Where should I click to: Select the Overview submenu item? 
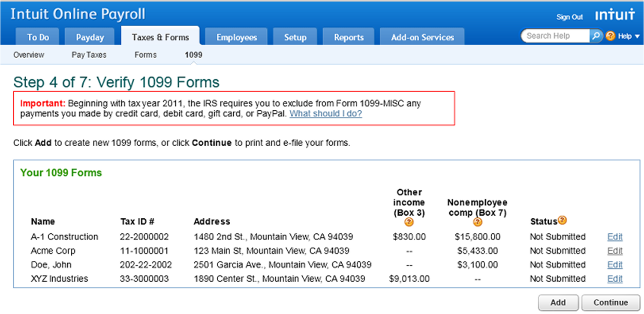29,55
